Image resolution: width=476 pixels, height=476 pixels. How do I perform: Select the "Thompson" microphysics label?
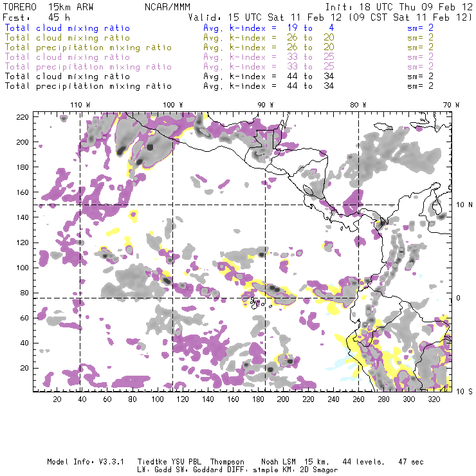tap(227, 462)
